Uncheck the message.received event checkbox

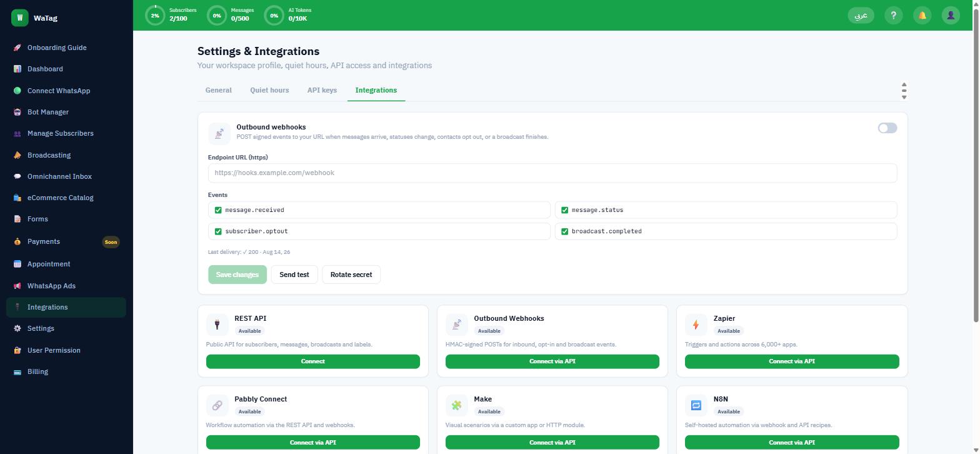(218, 210)
